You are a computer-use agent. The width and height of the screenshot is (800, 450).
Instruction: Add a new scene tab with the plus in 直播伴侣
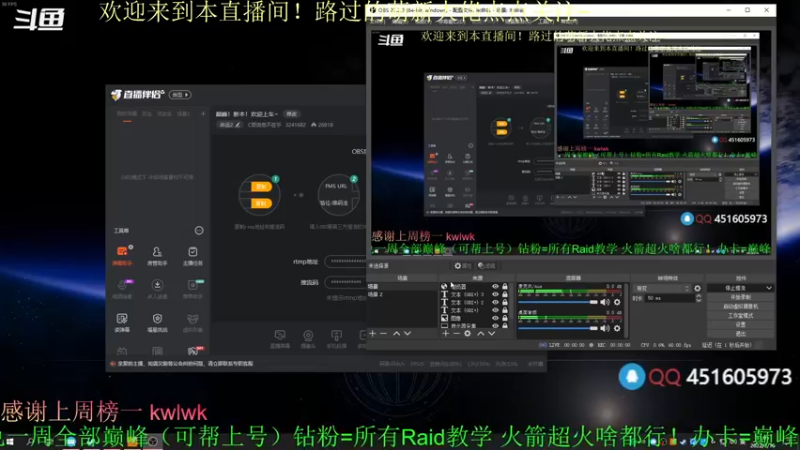(203, 113)
